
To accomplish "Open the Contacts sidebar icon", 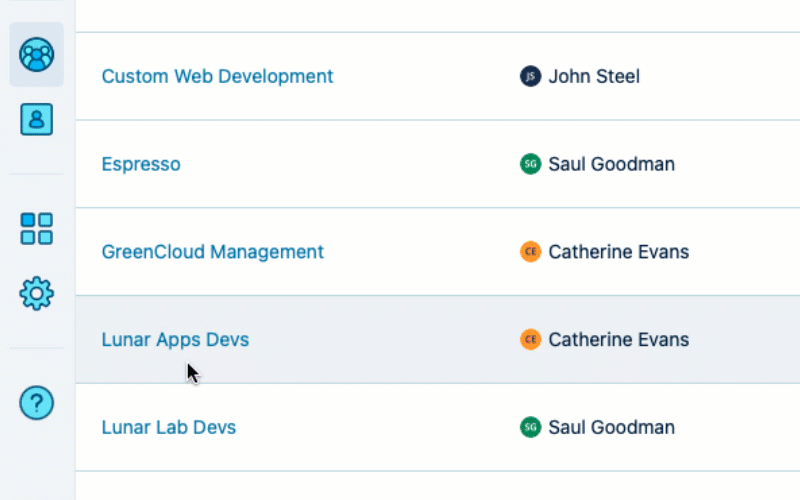I will click(37, 120).
